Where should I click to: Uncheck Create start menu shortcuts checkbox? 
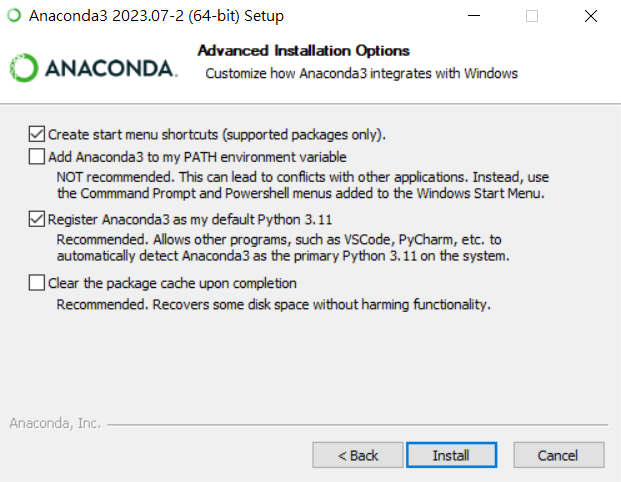click(x=36, y=134)
